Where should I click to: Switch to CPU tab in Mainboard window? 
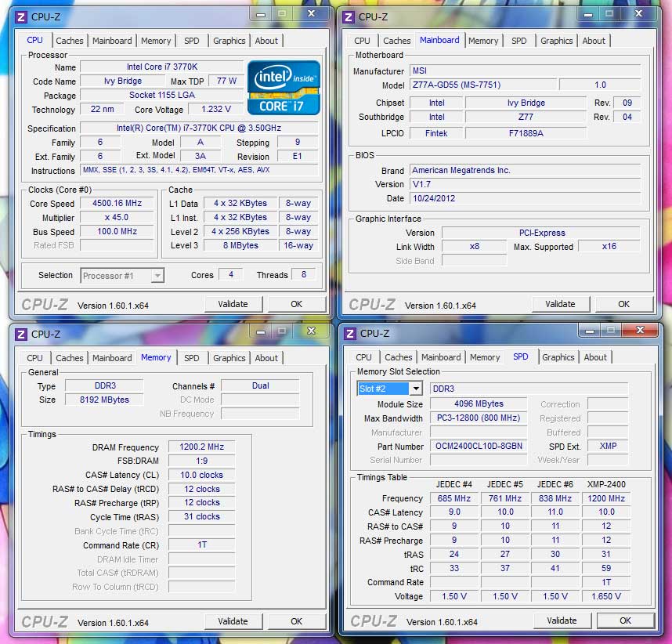coord(362,41)
